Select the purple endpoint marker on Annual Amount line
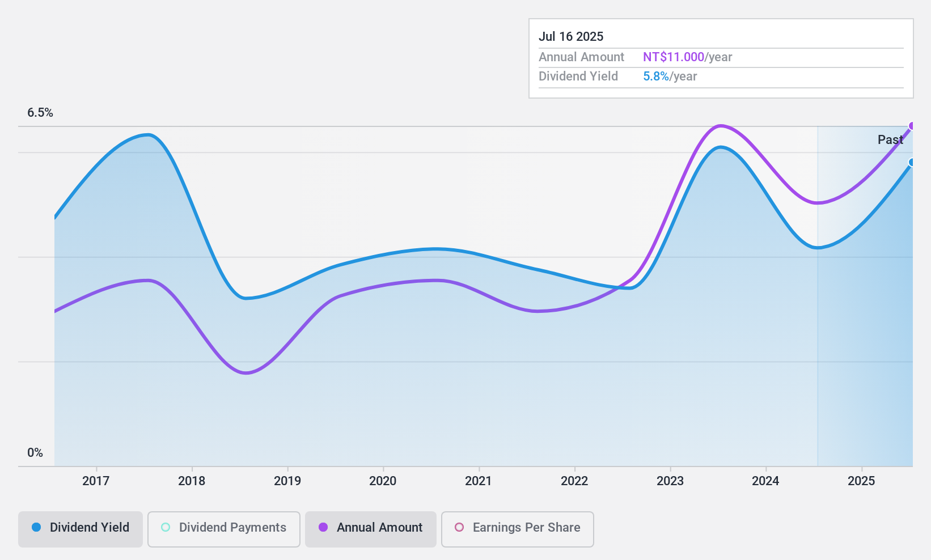 (x=912, y=126)
